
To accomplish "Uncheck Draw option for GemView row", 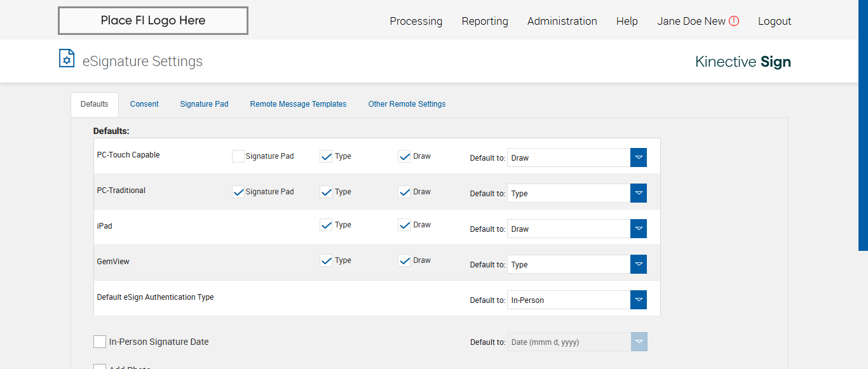I will click(404, 260).
